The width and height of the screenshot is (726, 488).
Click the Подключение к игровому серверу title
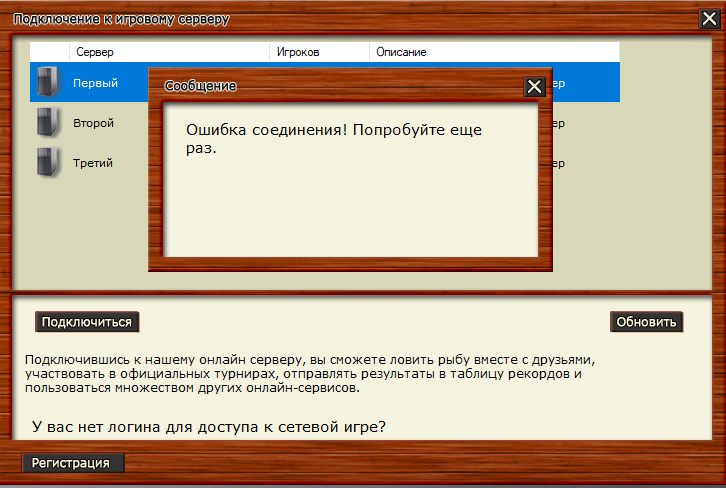coord(120,19)
